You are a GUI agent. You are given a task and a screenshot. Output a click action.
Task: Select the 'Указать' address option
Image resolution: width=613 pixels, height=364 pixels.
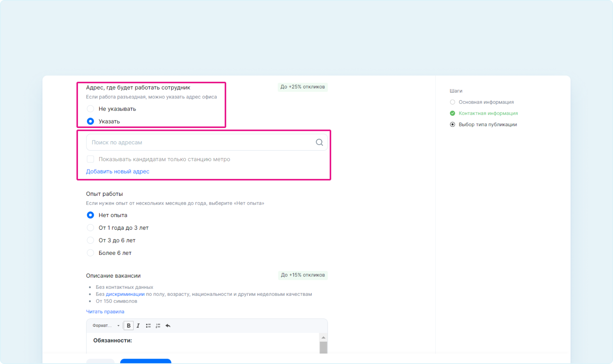click(x=90, y=121)
